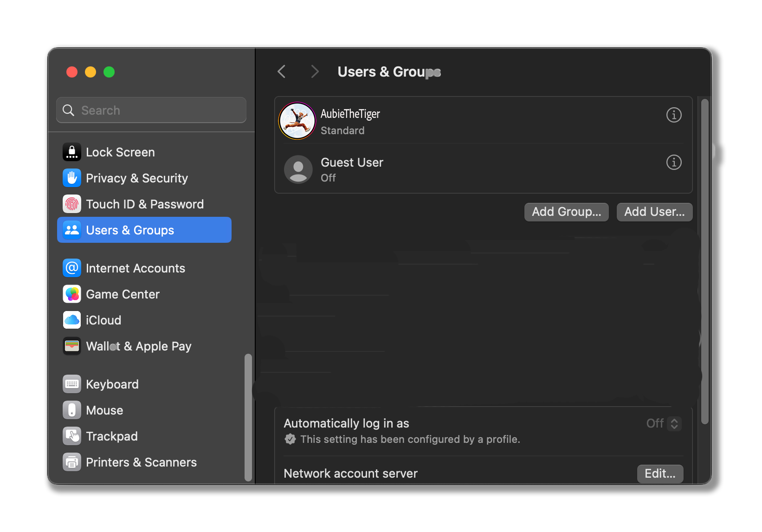Click the Printers & Scanners icon
Viewport: 762px width, 532px height.
72,462
